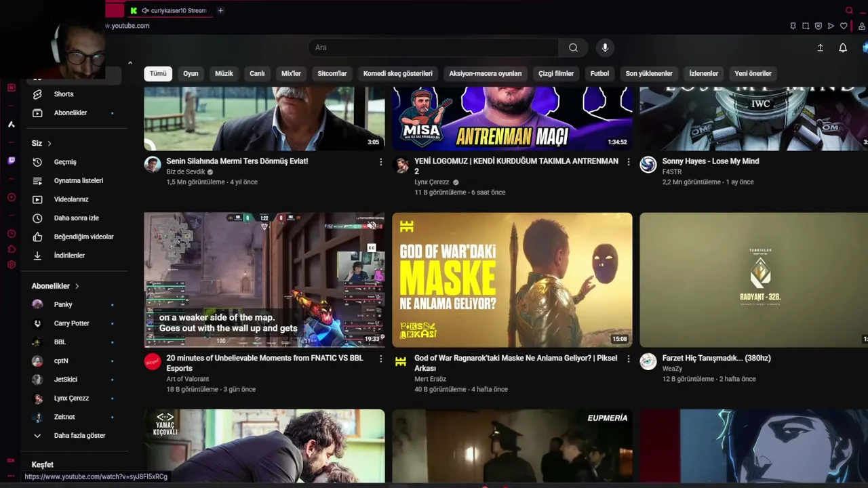Open Lynx Çerezz channel link under video

click(432, 182)
